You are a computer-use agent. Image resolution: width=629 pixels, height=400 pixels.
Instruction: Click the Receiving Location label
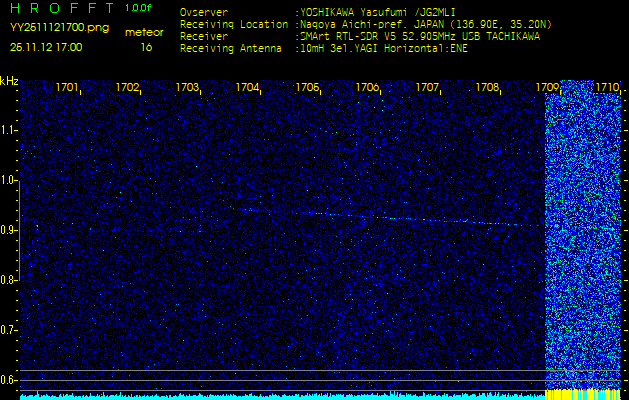tap(236, 23)
